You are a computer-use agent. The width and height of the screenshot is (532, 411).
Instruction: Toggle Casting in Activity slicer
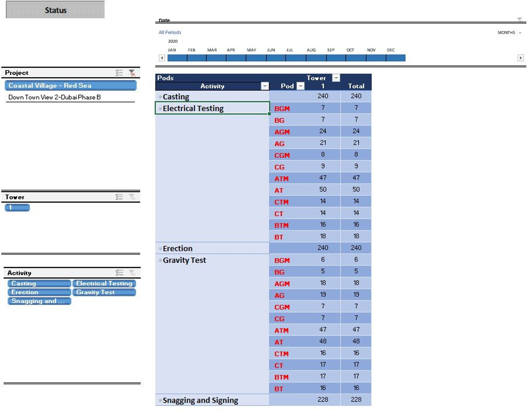click(x=39, y=283)
